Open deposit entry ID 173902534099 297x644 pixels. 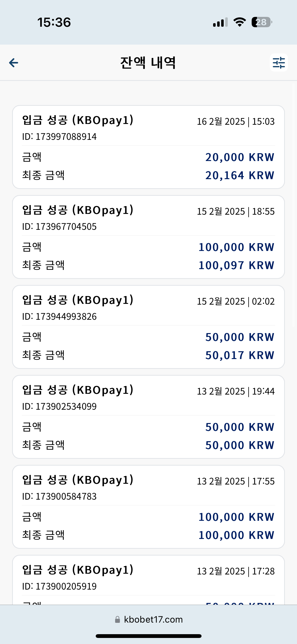coord(148,417)
